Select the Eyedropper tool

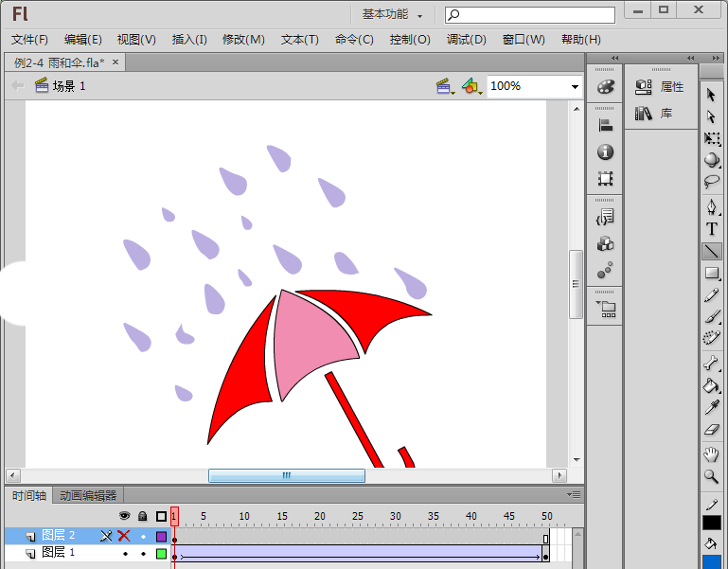[711, 407]
